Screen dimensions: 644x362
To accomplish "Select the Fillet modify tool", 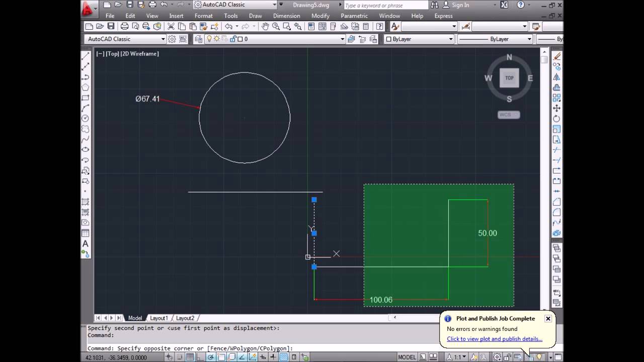I will coord(556,212).
